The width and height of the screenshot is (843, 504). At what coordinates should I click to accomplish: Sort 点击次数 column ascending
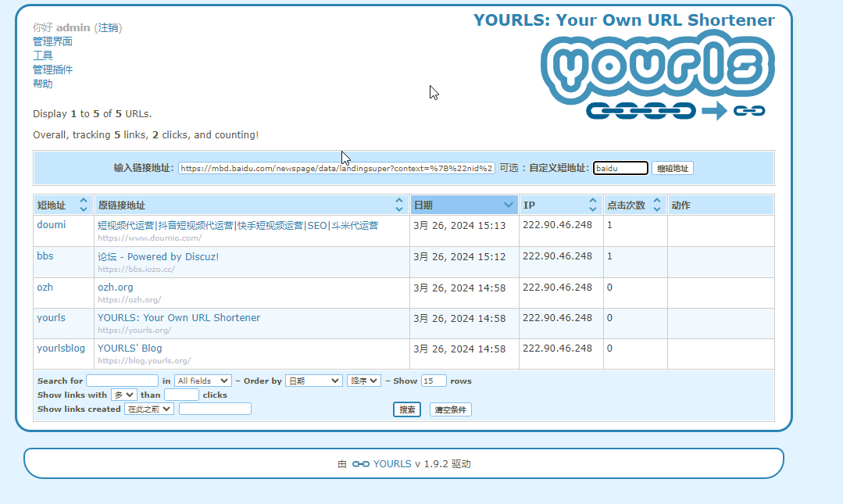coord(656,200)
